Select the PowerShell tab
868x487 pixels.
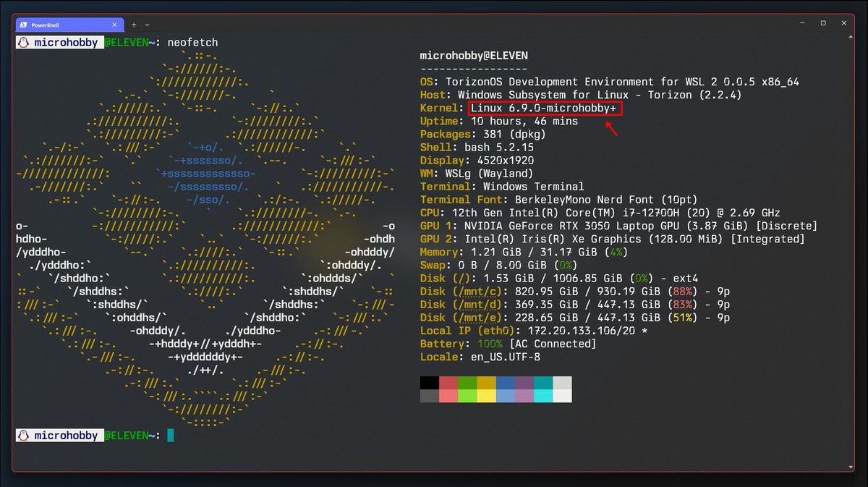pyautogui.click(x=71, y=24)
